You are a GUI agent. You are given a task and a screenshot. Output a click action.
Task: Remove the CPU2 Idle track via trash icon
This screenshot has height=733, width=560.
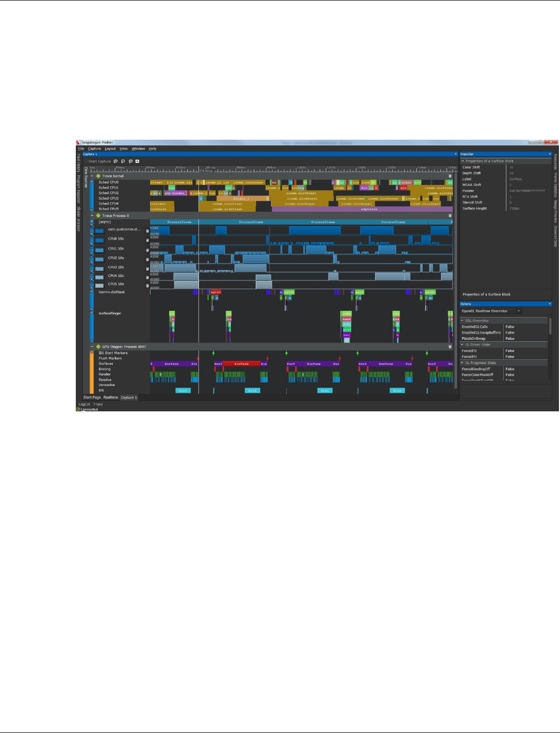click(147, 259)
